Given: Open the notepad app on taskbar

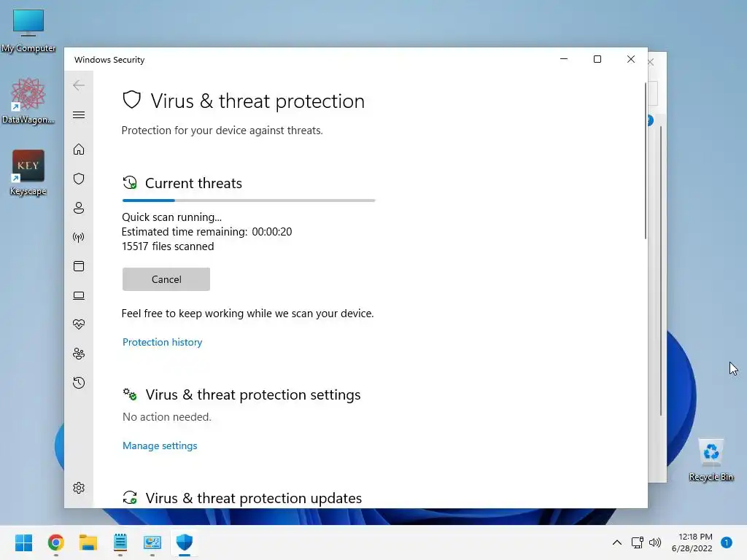Looking at the screenshot, I should point(120,542).
